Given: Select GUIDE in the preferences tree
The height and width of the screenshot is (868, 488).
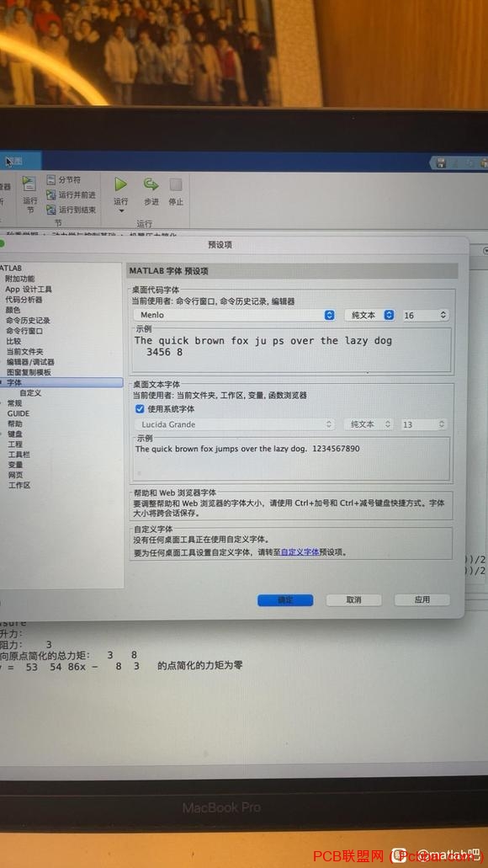Looking at the screenshot, I should click(x=19, y=413).
